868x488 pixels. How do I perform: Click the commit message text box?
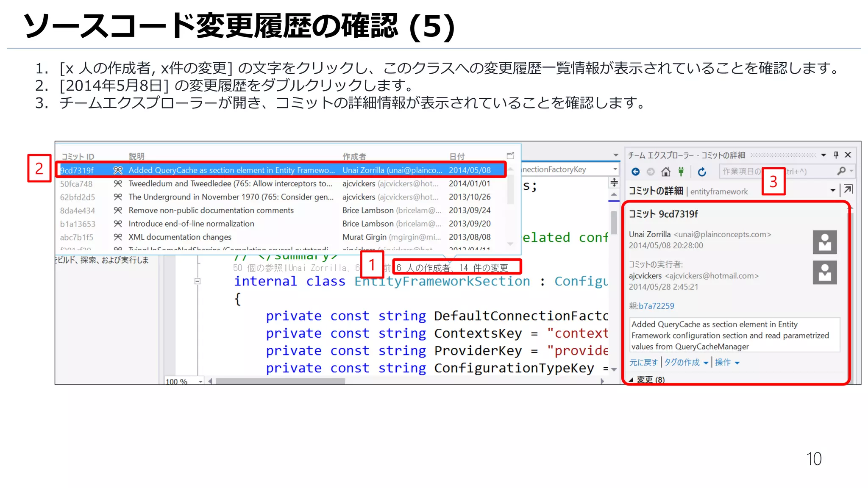click(734, 335)
